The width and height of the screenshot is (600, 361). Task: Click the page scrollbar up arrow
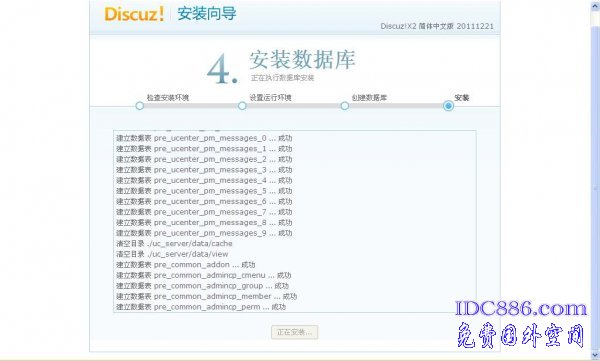coord(596,6)
